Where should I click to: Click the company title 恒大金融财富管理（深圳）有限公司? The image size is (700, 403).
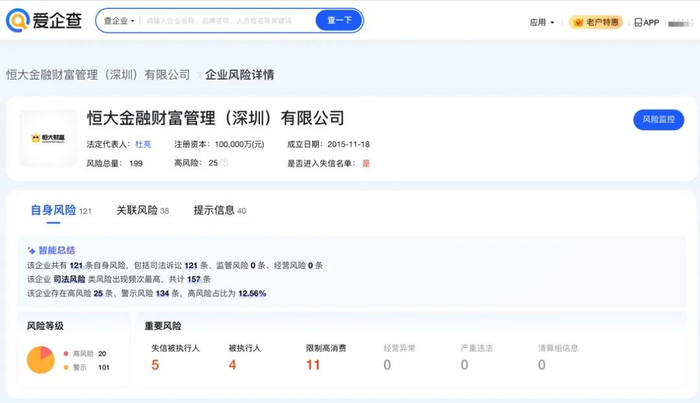coord(216,118)
